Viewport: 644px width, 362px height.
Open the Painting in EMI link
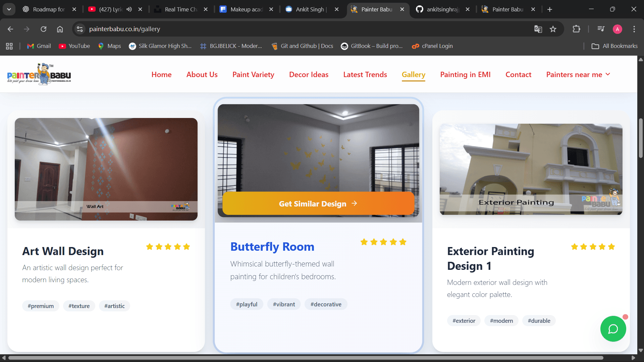tap(465, 74)
